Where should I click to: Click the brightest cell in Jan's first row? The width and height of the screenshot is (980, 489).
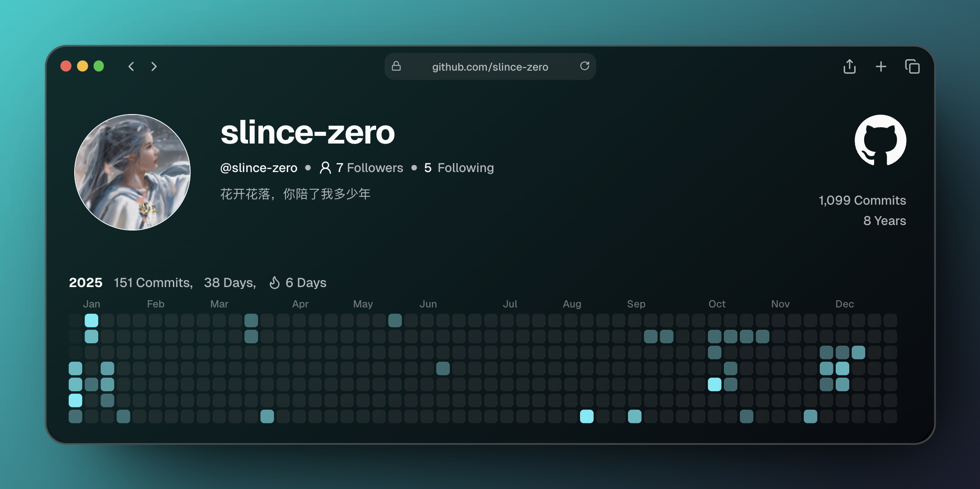(x=91, y=321)
